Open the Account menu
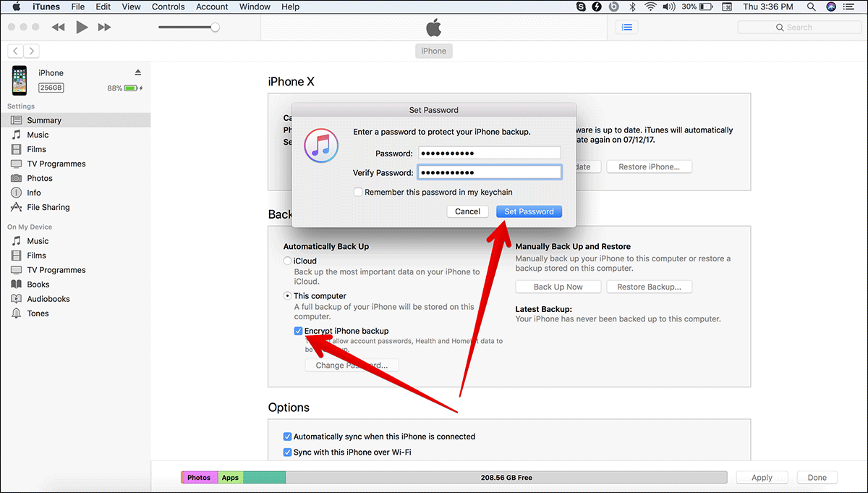Viewport: 868px width, 493px height. [212, 7]
